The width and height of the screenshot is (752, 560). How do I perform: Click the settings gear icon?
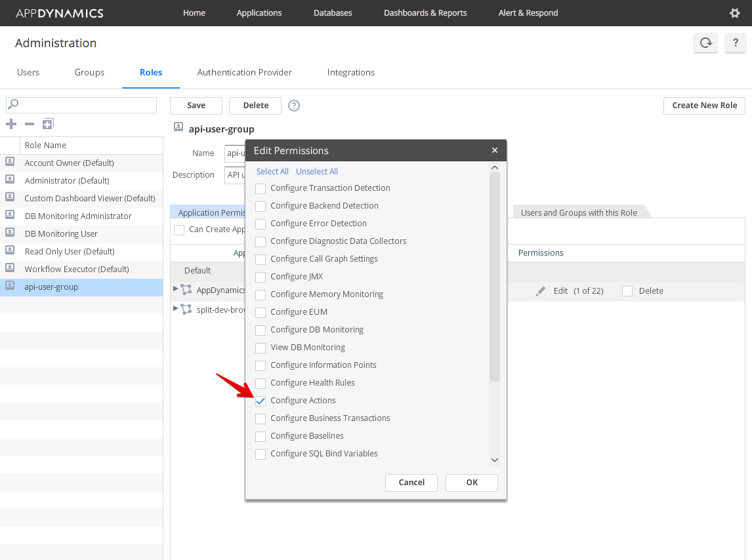(735, 13)
